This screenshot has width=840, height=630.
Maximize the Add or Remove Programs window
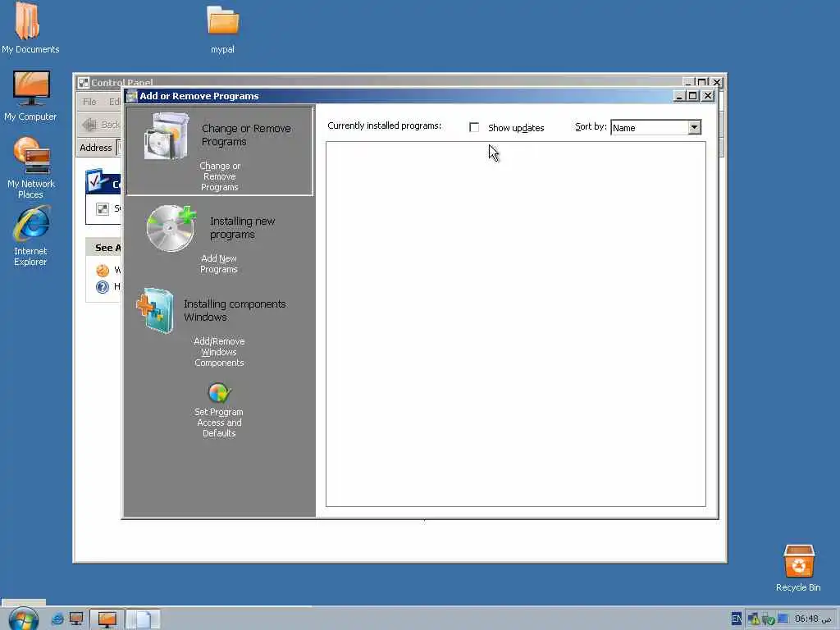pos(692,96)
